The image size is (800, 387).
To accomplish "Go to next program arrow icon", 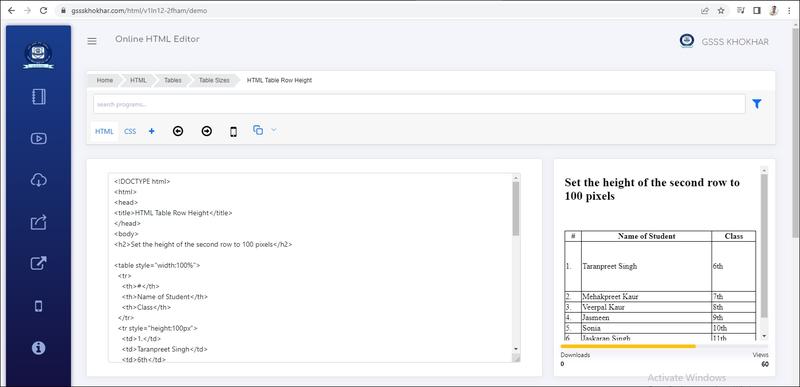I will tap(207, 131).
